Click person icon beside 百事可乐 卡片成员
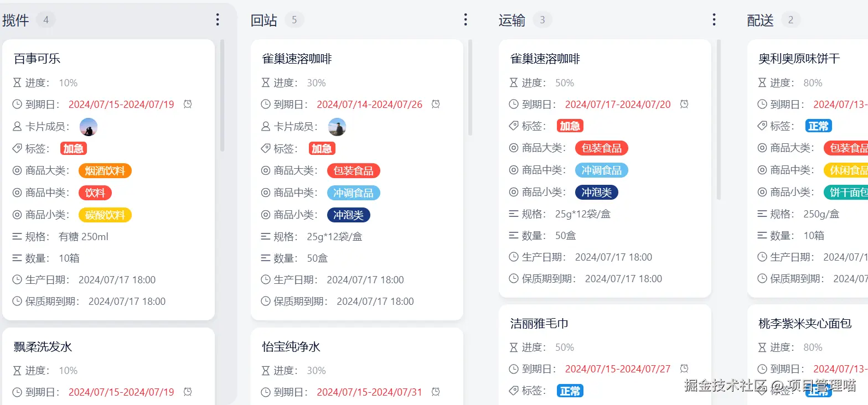 17,127
